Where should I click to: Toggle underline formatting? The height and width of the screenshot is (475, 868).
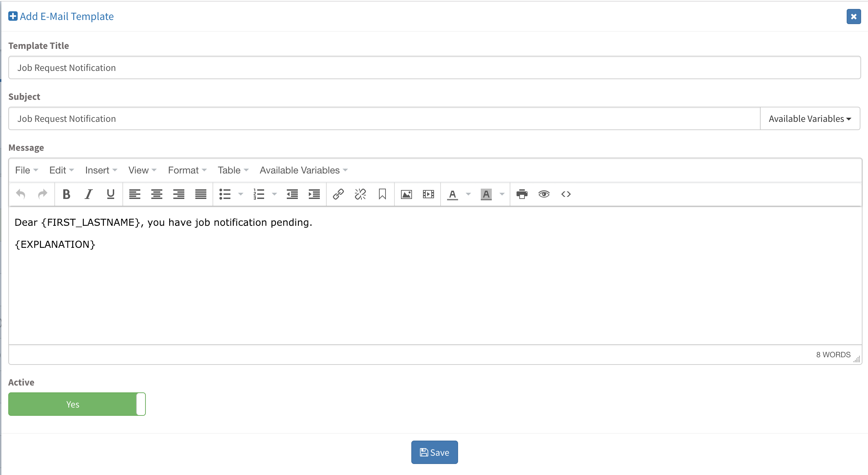pyautogui.click(x=110, y=194)
